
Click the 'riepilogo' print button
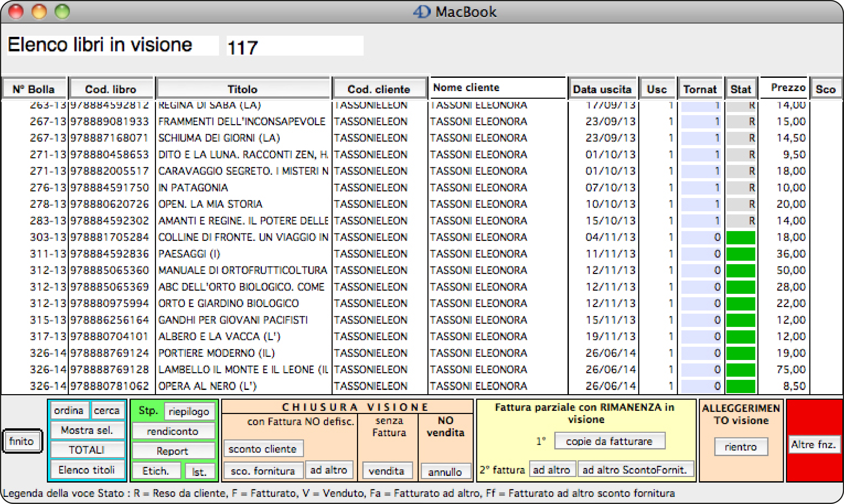click(189, 411)
